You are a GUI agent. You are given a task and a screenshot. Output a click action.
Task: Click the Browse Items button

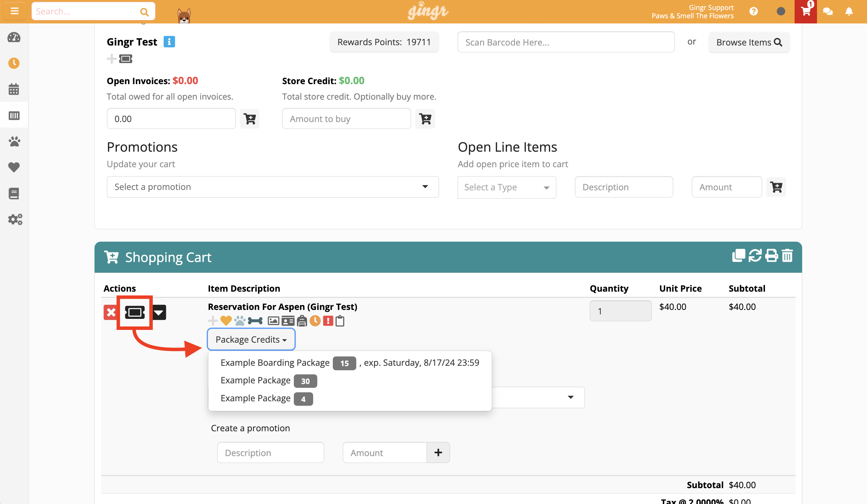(749, 42)
